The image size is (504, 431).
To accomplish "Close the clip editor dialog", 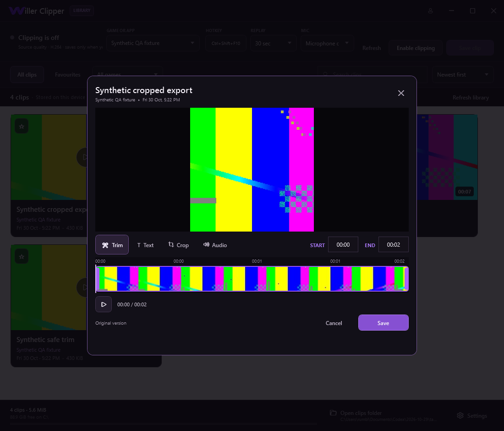I will 401,93.
